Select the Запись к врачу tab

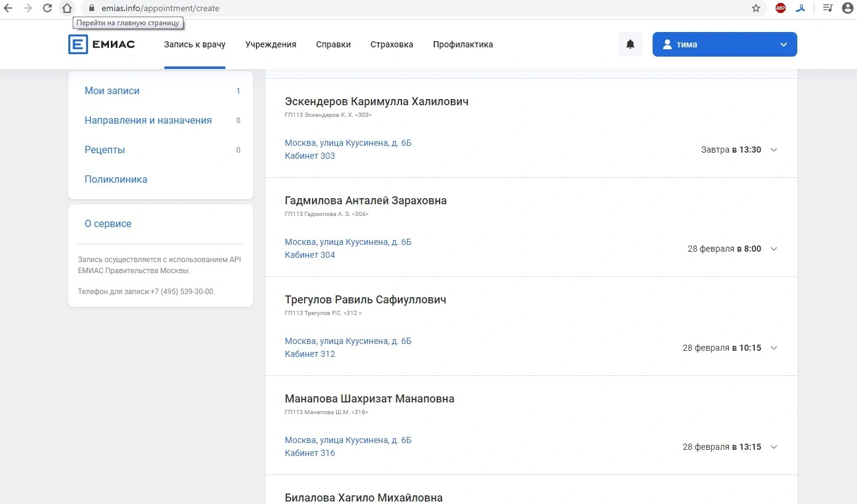coord(195,44)
